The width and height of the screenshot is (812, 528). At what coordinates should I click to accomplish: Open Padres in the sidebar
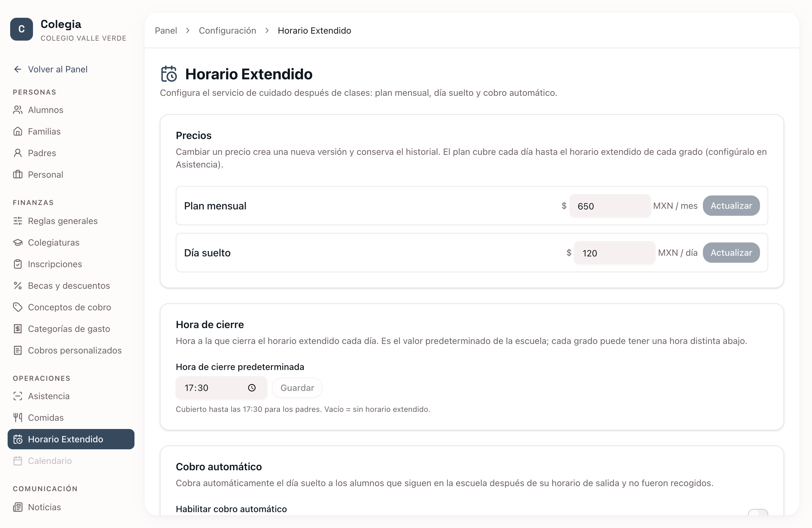71,153
